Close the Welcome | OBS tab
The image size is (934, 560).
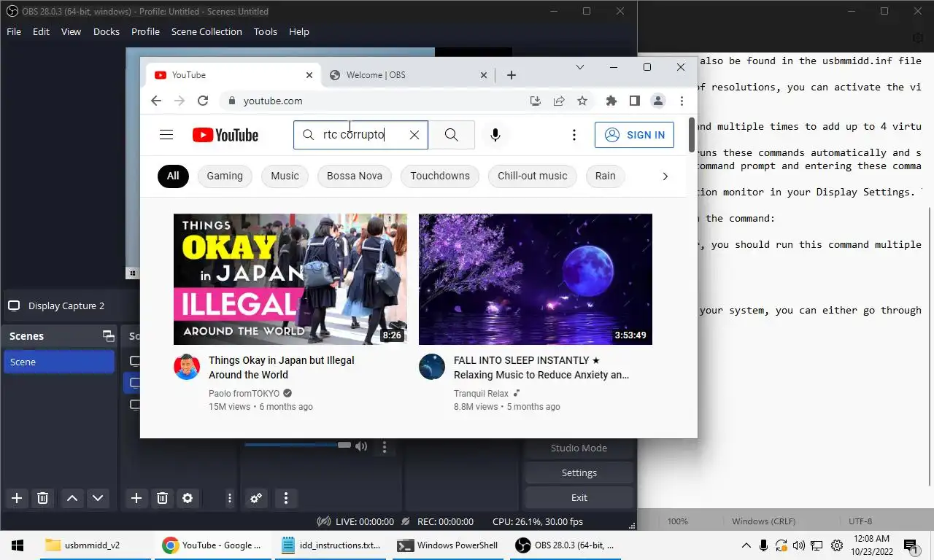483,75
